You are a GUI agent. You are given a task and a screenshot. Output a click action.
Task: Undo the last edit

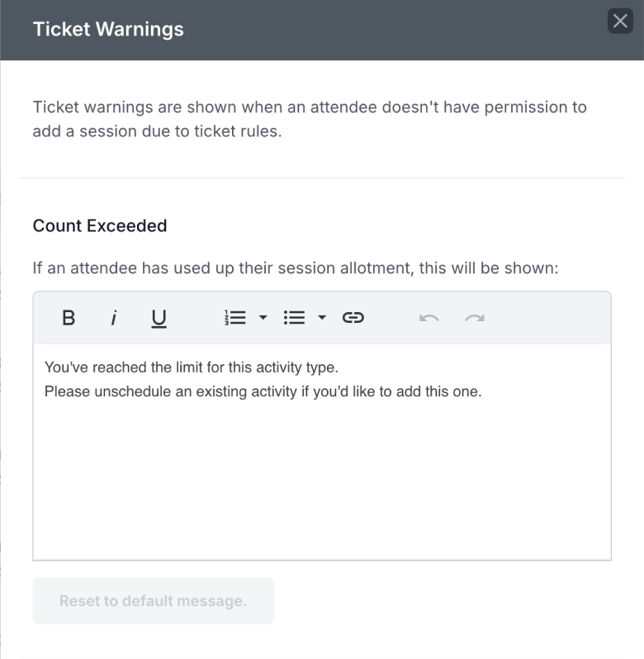[429, 318]
